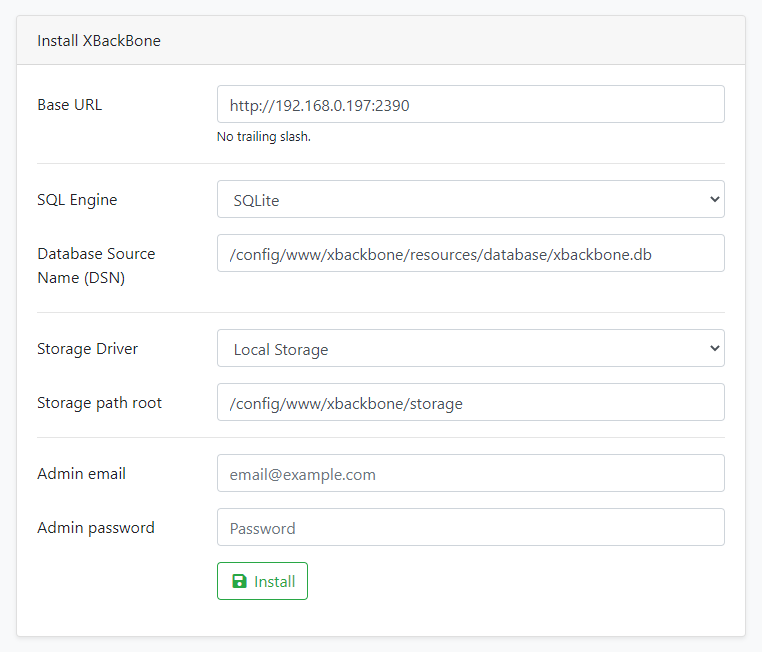Click the 'No trailing slash.' hint text
This screenshot has width=762, height=652.
[263, 137]
